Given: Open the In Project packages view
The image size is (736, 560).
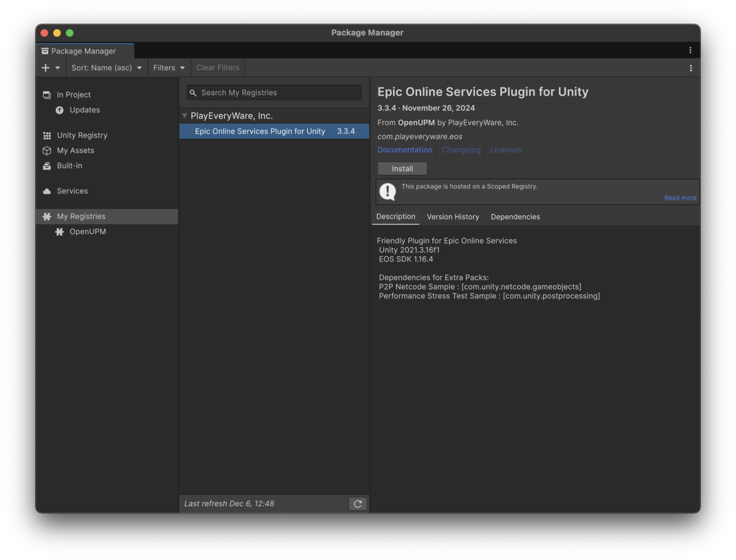Looking at the screenshot, I should 74,94.
